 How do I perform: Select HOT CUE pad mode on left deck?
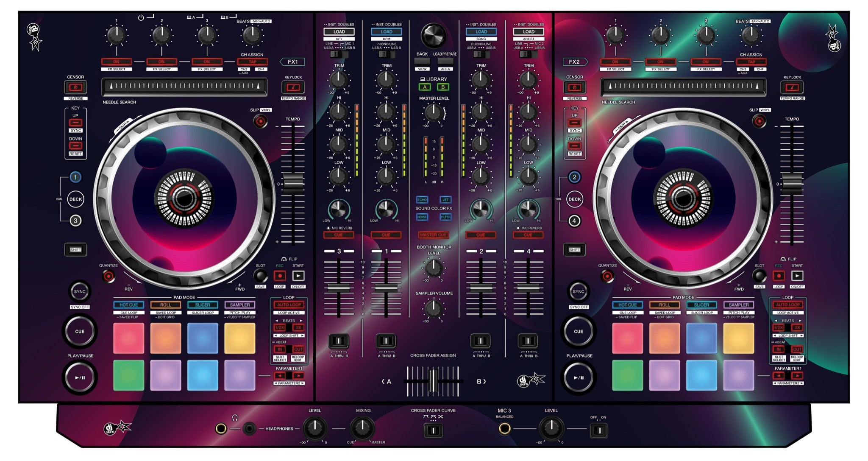coord(128,305)
